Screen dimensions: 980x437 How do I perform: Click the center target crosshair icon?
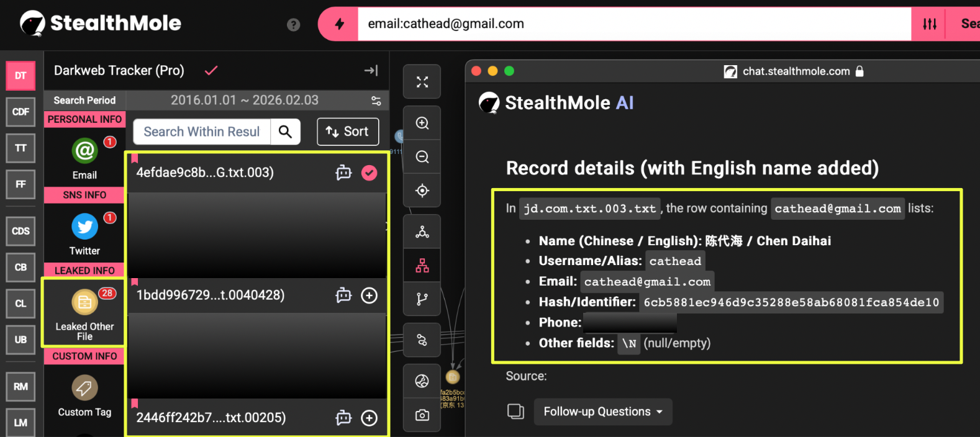[422, 191]
